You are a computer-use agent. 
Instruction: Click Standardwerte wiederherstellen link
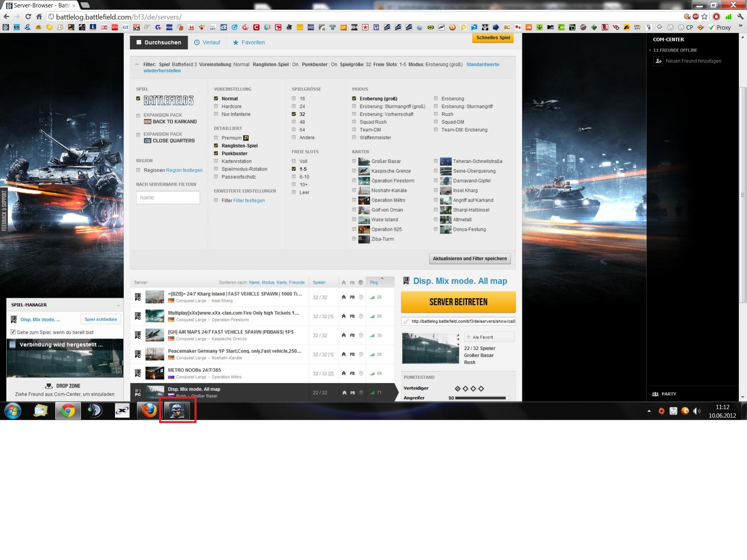point(322,67)
